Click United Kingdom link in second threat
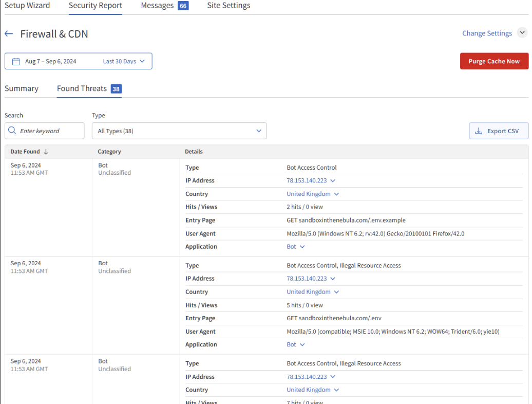Screen dimensions: 532x404 309,291
